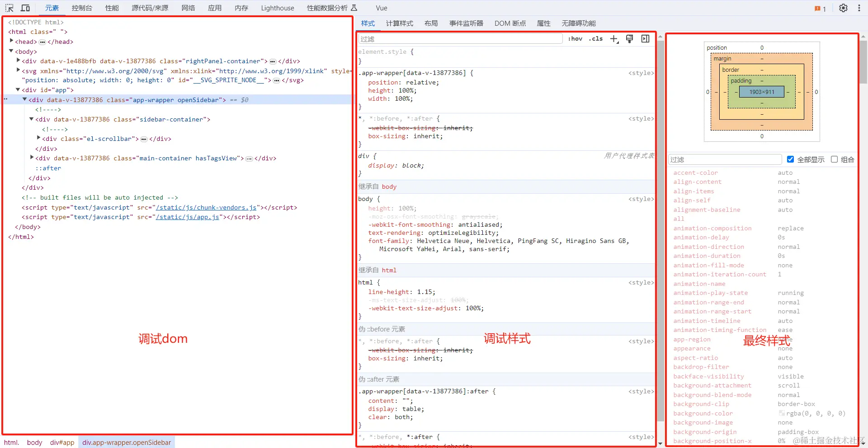Collapse the sidebar-container div in DOM tree
Screen dimensions: 868x448
point(31,119)
